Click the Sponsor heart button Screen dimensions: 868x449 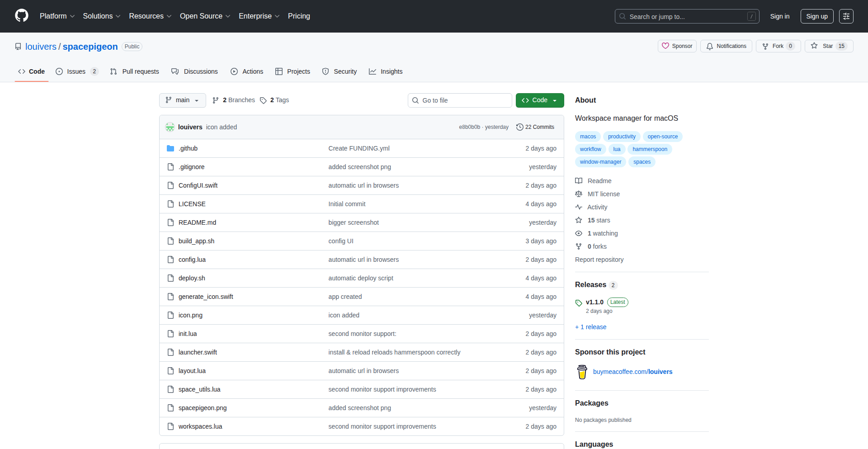coord(677,46)
